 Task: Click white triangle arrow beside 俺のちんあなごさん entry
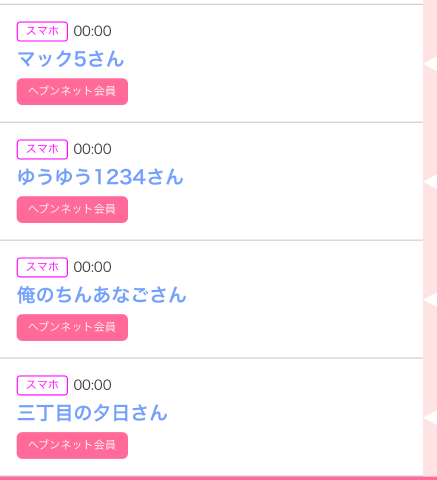[430, 300]
